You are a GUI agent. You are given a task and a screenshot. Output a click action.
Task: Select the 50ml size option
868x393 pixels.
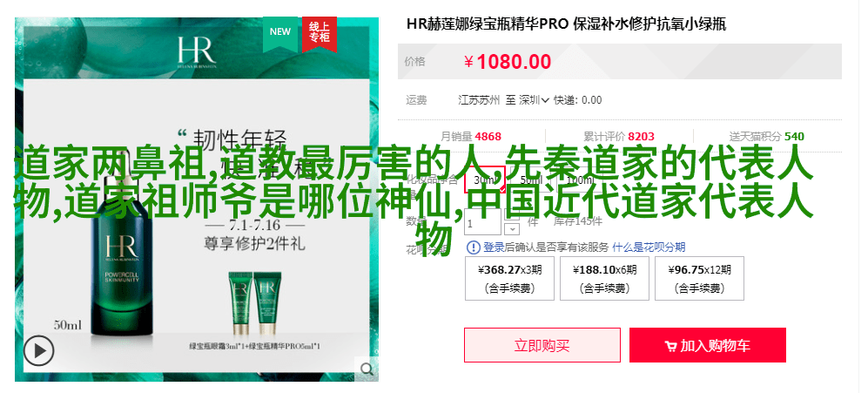point(531,180)
